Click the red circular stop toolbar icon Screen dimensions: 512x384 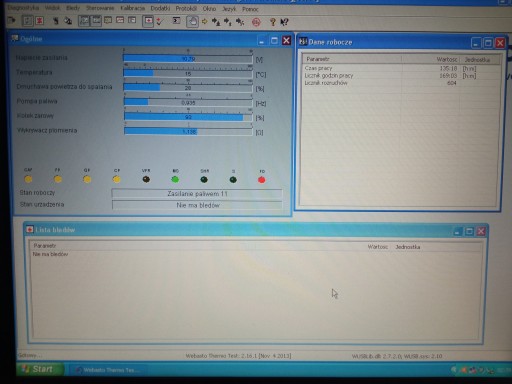[256, 22]
